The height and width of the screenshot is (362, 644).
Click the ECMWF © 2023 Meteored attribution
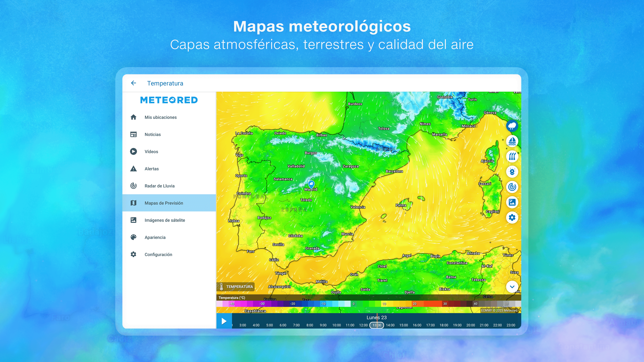(499, 311)
